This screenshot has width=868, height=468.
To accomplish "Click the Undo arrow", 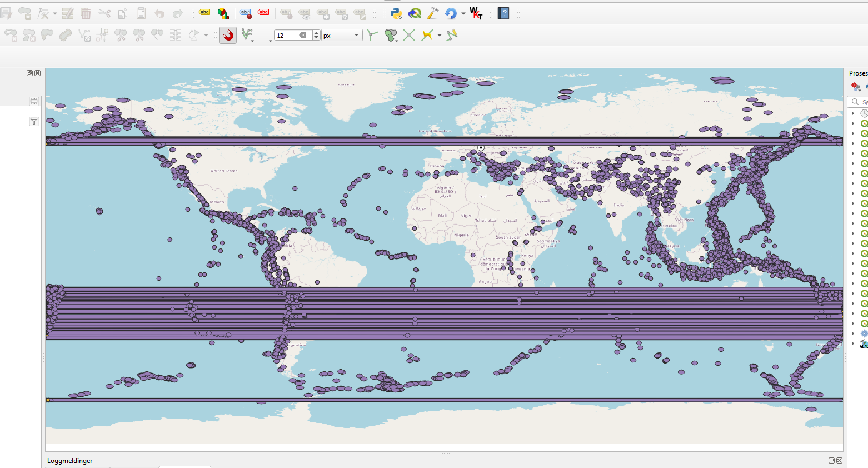I will point(159,13).
